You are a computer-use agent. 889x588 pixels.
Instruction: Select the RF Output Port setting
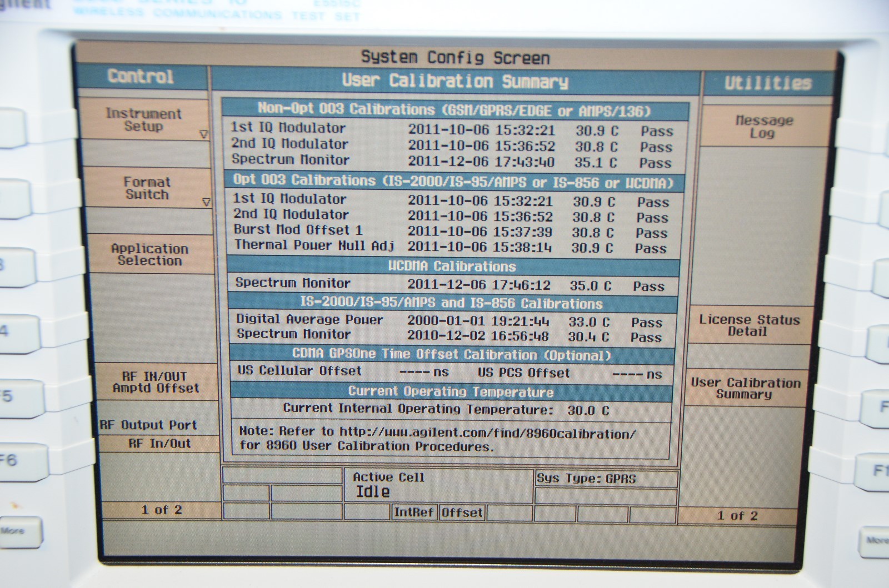pyautogui.click(x=148, y=425)
